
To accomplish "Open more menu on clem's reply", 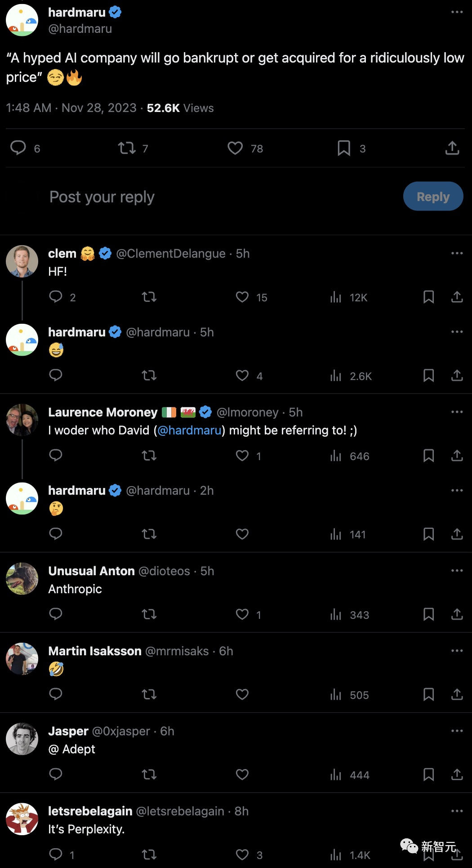I will click(457, 253).
